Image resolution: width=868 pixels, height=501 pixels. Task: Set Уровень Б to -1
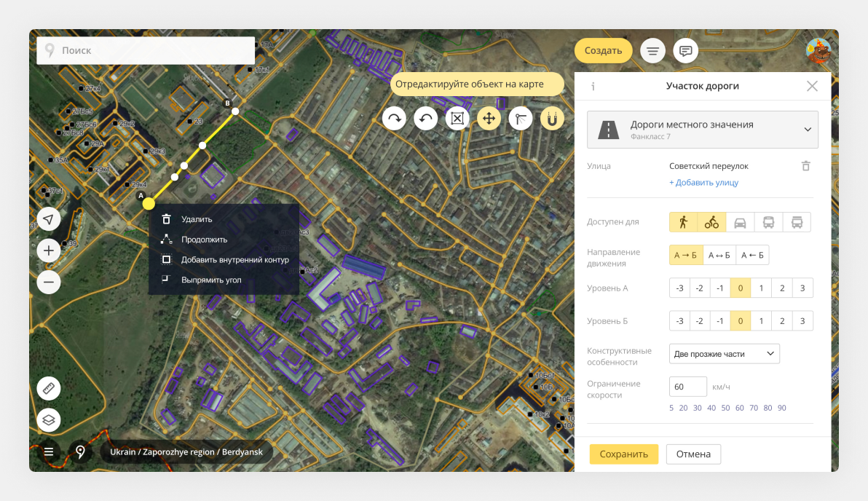click(720, 321)
